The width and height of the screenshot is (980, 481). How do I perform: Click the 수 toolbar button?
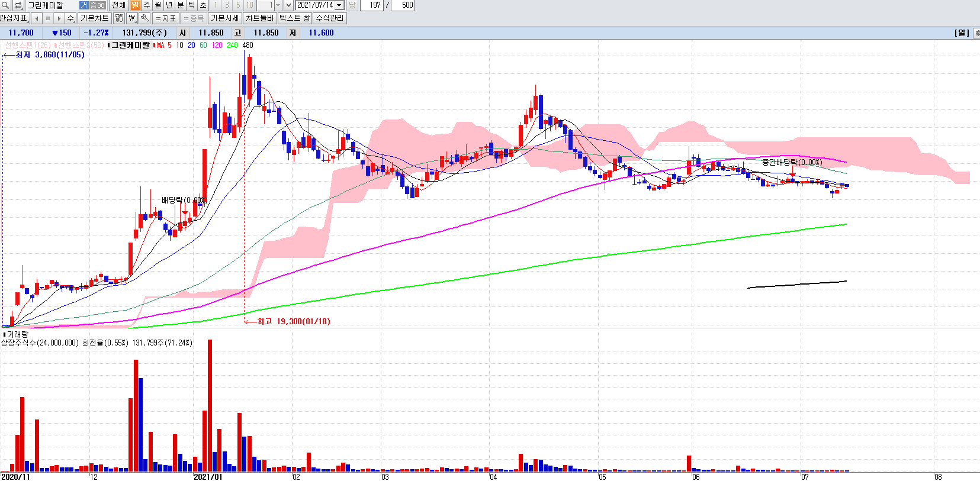70,18
